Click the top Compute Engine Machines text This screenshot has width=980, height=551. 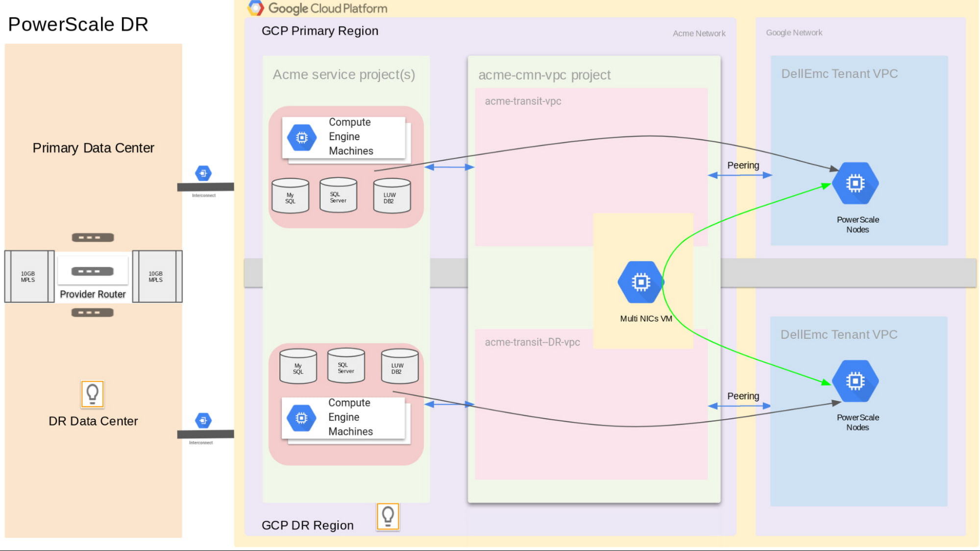(351, 137)
